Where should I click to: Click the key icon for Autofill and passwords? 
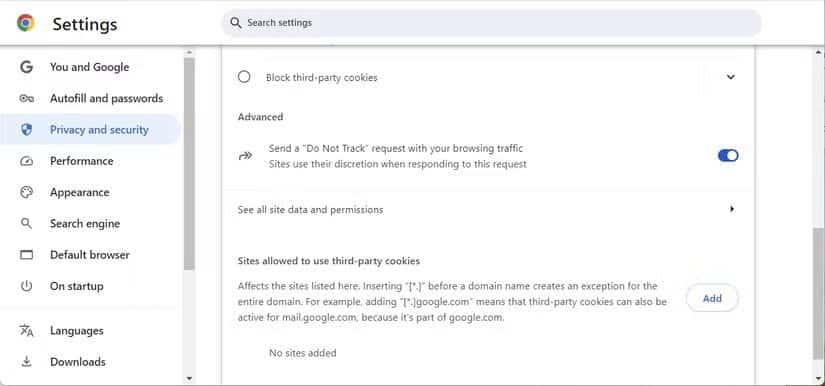pos(26,98)
